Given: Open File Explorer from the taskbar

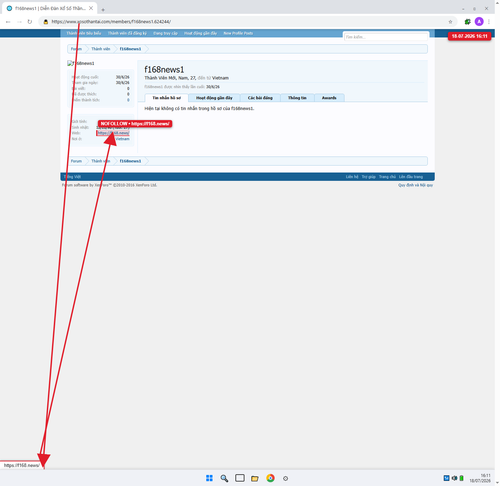Looking at the screenshot, I should [x=255, y=478].
